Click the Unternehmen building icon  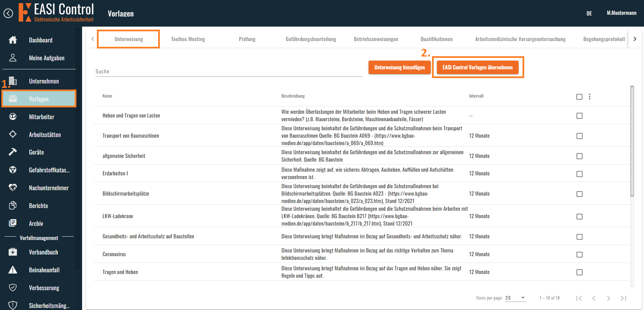pos(13,81)
